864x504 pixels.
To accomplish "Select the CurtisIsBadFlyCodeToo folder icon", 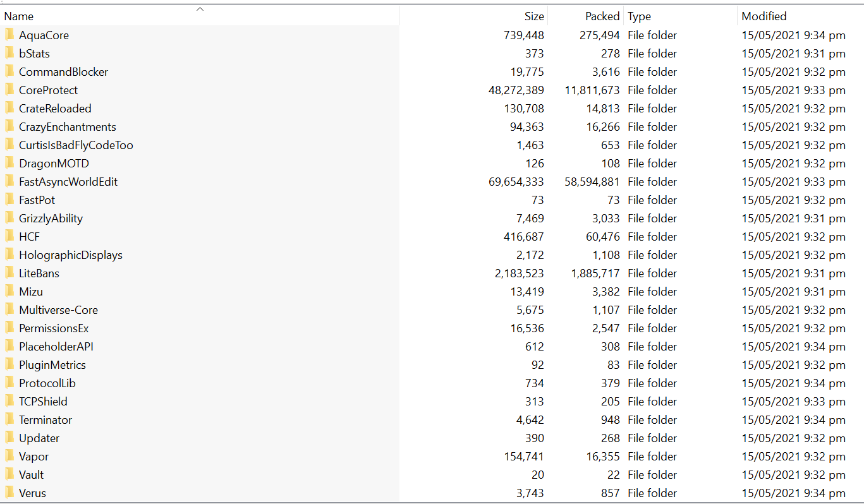I will 9,145.
